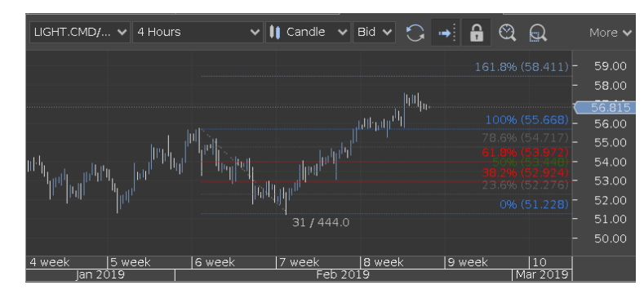The width and height of the screenshot is (644, 294).
Task: Click the 58.00 price axis label
Action: point(611,86)
